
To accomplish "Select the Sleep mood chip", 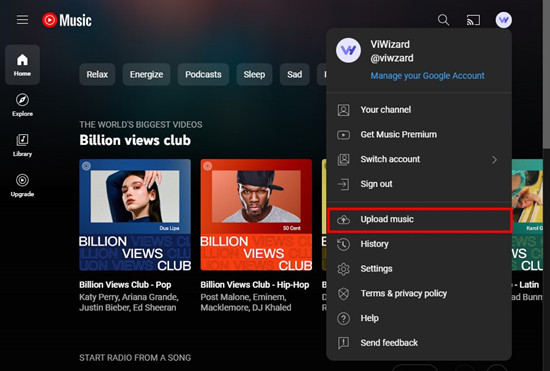I will [254, 74].
